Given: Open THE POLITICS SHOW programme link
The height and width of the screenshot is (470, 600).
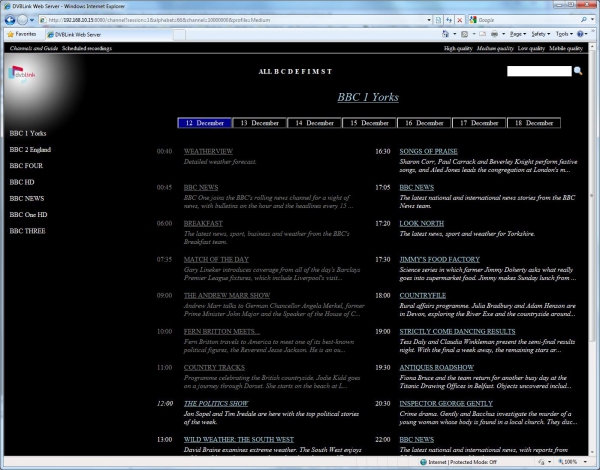Looking at the screenshot, I should pyautogui.click(x=216, y=403).
